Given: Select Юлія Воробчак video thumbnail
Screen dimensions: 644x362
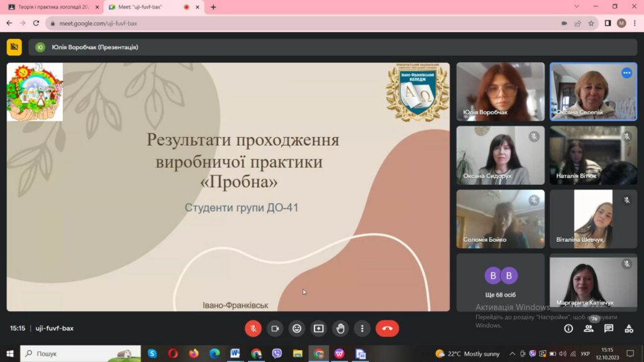Looking at the screenshot, I should (501, 91).
